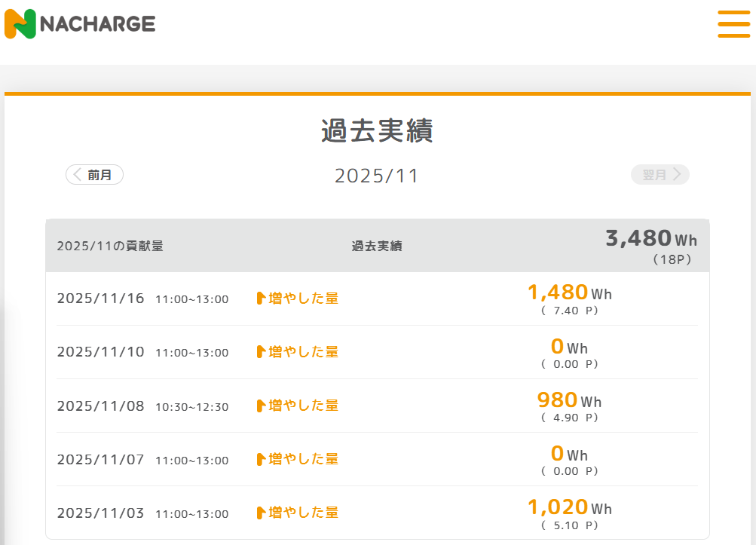The image size is (756, 545).
Task: Click the up-arrow icon on the 2025/11/10 row
Action: tap(261, 352)
